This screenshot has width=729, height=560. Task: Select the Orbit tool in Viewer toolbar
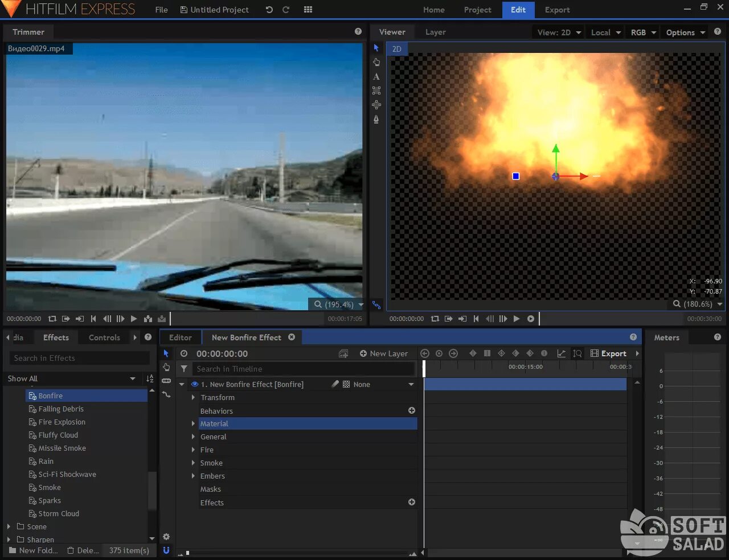click(x=376, y=105)
